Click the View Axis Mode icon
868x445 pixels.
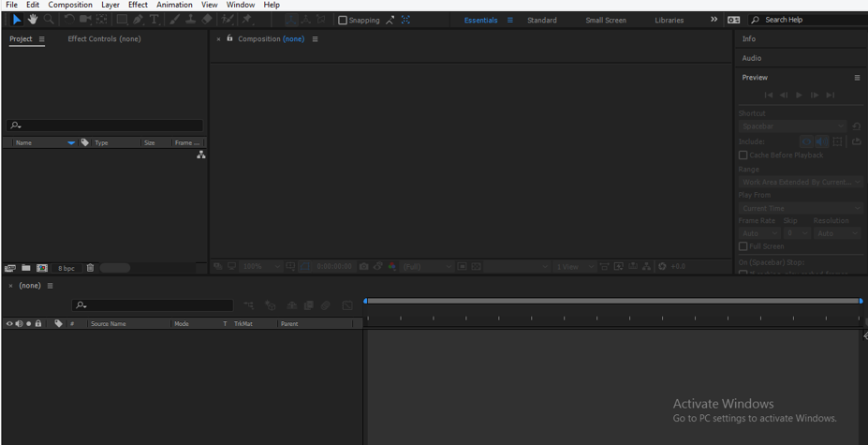click(x=320, y=20)
